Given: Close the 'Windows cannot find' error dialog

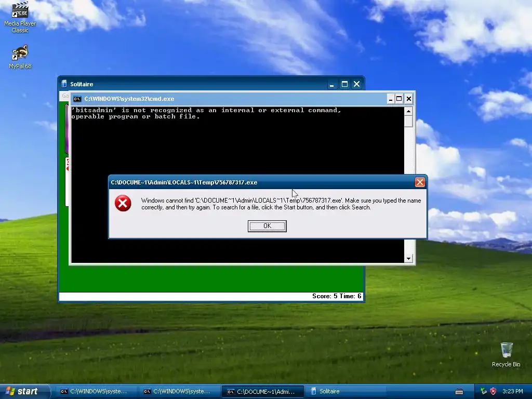Looking at the screenshot, I should 420,182.
